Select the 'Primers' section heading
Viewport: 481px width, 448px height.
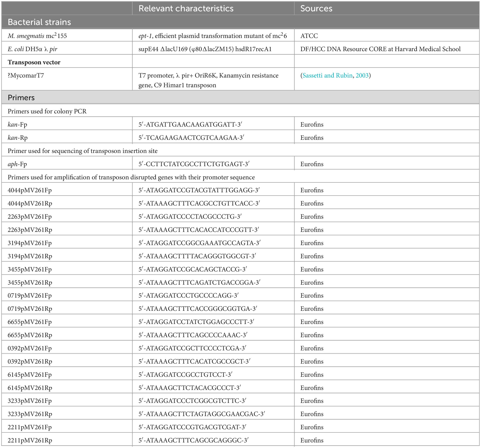(x=21, y=97)
